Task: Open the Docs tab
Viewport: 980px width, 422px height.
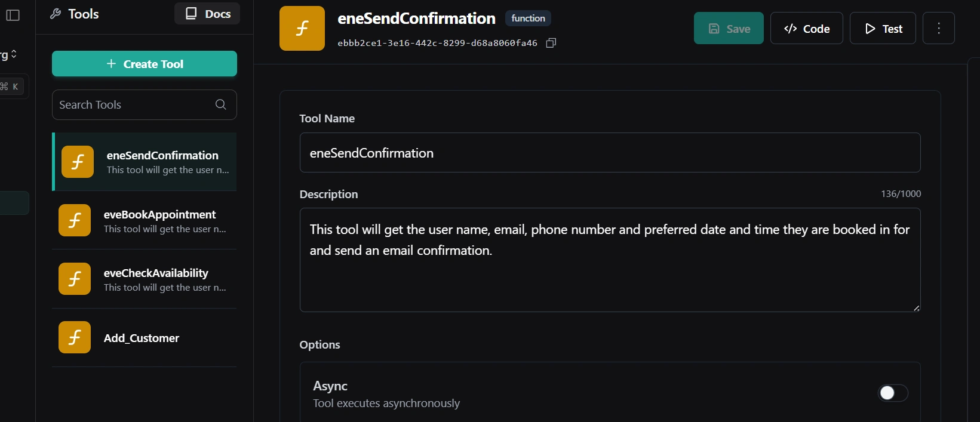Action: tap(207, 14)
